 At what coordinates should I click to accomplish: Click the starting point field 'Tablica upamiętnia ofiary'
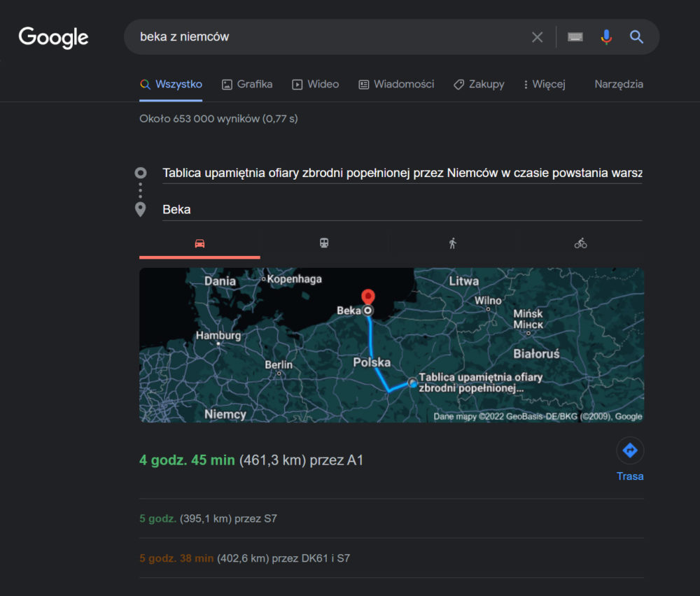pyautogui.click(x=402, y=173)
